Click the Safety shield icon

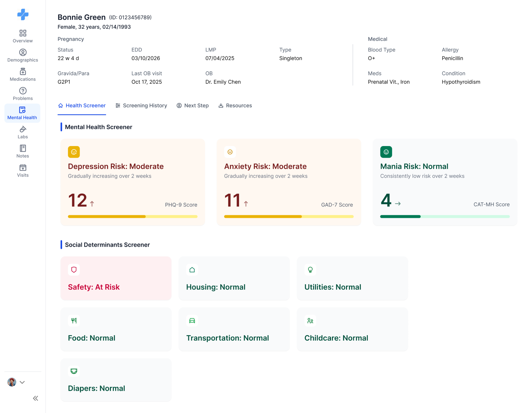74,270
